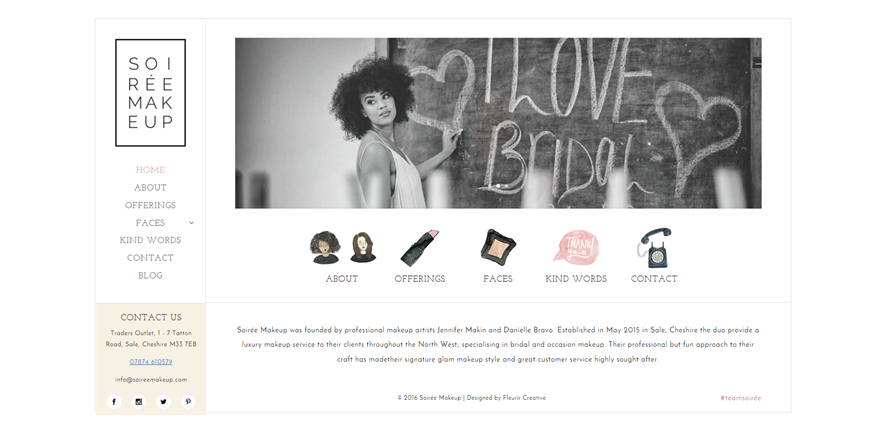Click the info@soireemakeup.com email address

point(151,379)
